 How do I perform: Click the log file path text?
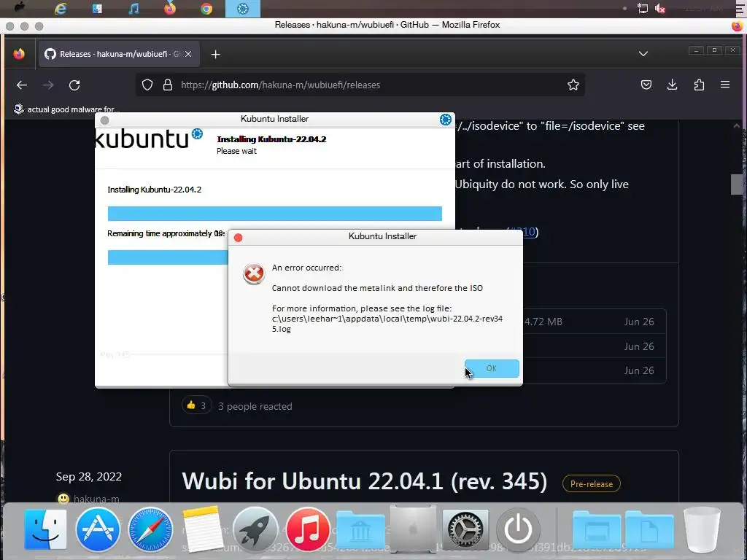(x=387, y=324)
